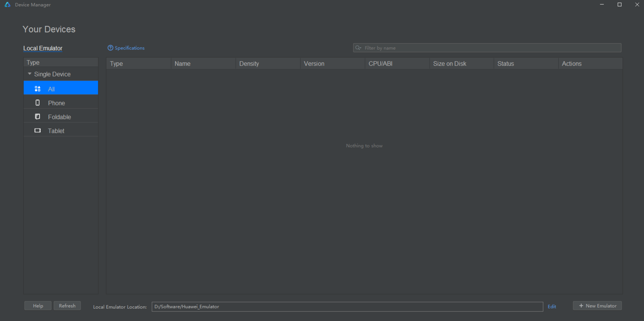Collapse the Single Device tree node

29,74
